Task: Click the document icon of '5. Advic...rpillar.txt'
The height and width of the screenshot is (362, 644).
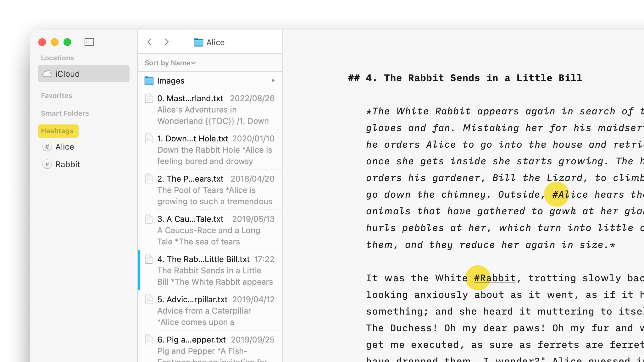Action: coord(149,299)
